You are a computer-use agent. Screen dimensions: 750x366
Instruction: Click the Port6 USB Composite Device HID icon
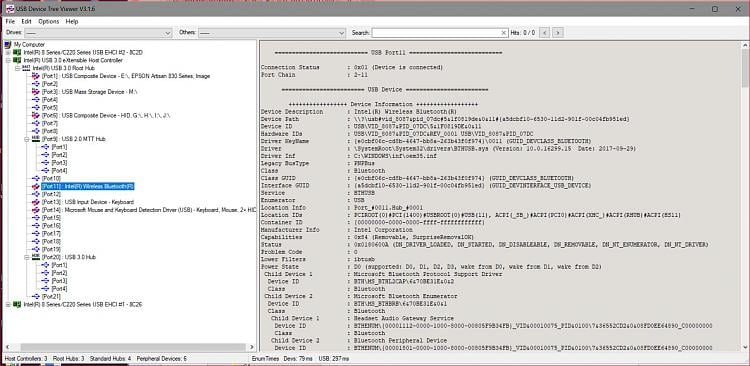pyautogui.click(x=36, y=115)
